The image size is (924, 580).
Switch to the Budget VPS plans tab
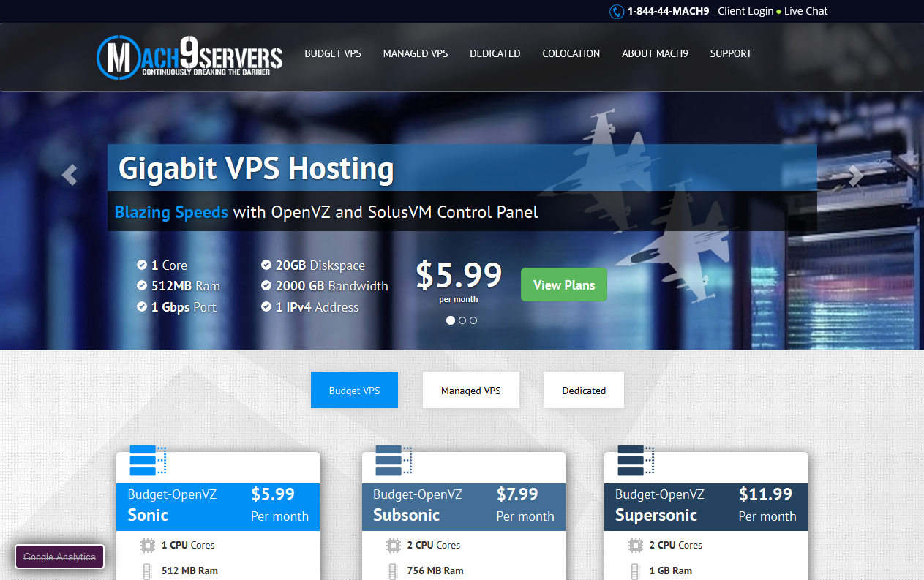(355, 390)
